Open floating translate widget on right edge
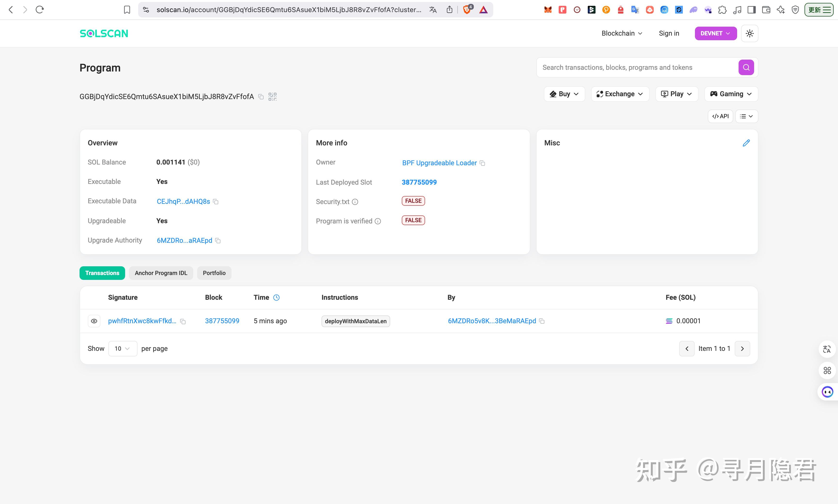The width and height of the screenshot is (838, 504). 827,349
